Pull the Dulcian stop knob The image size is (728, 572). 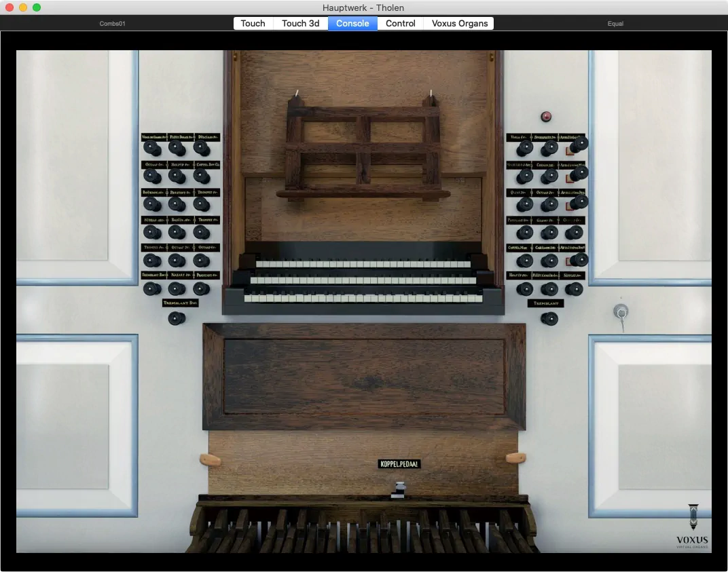tap(202, 148)
